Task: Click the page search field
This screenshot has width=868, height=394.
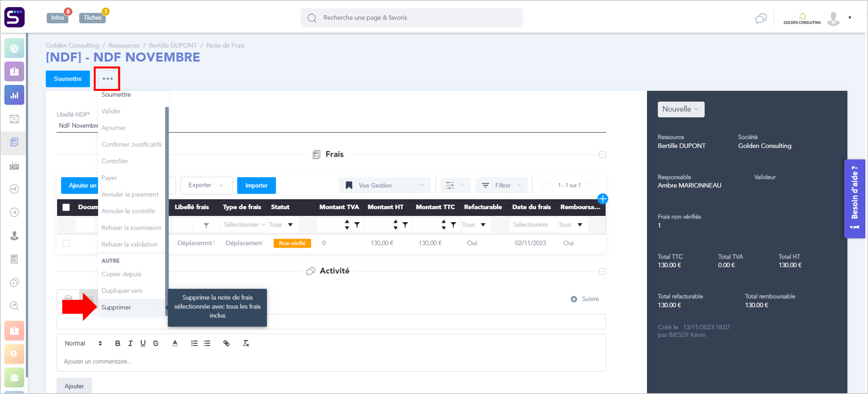Action: pos(412,18)
